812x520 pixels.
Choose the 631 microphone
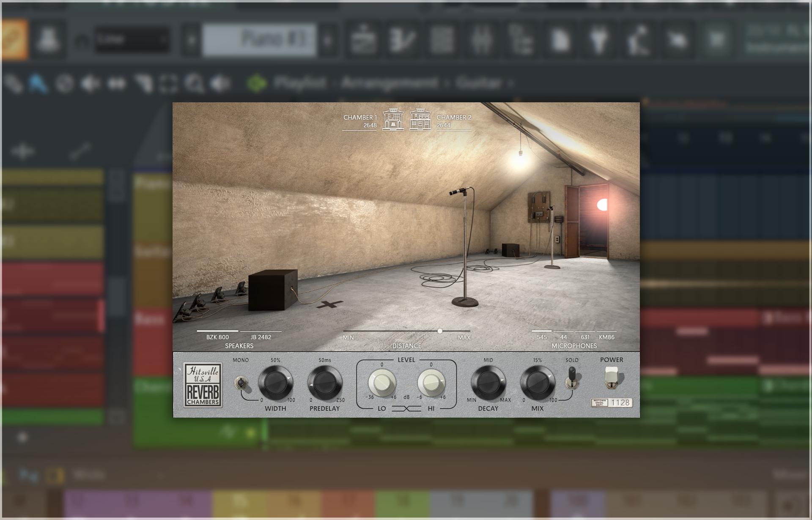click(585, 337)
